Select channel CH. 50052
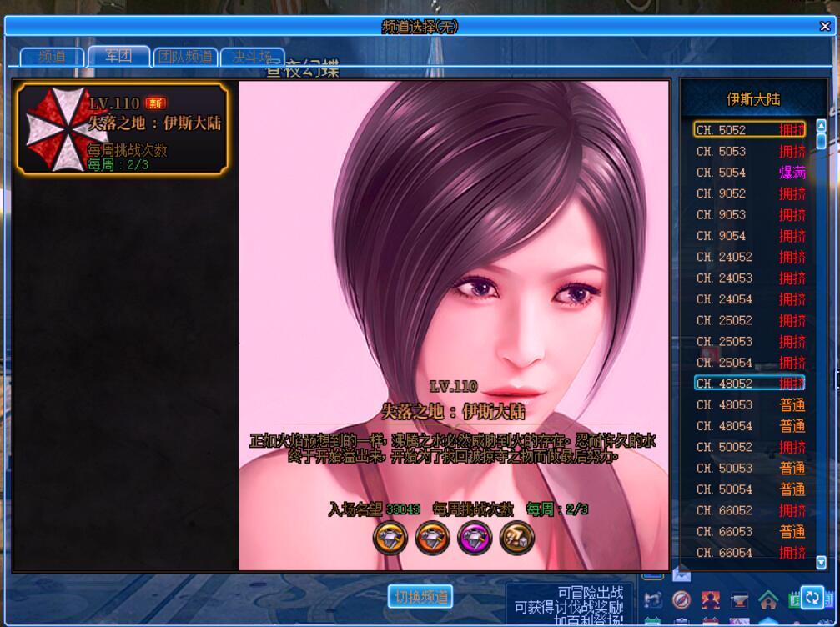This screenshot has height=627, width=840. click(x=749, y=447)
